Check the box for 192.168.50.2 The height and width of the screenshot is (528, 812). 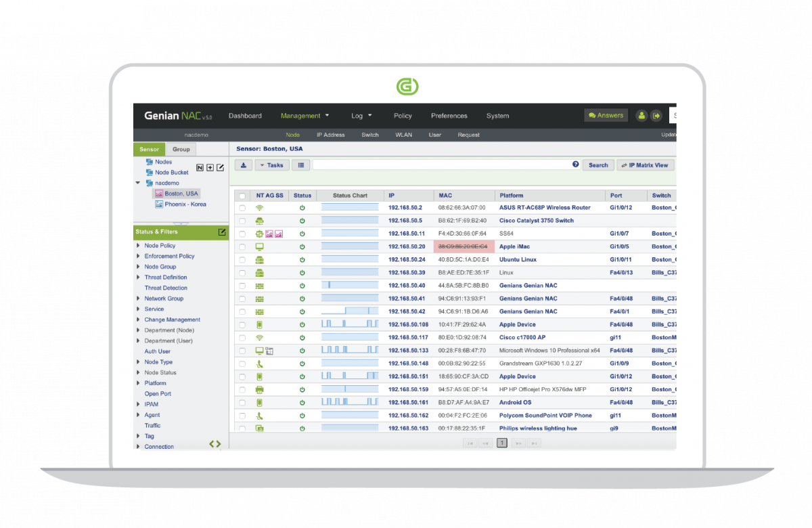[x=242, y=208]
